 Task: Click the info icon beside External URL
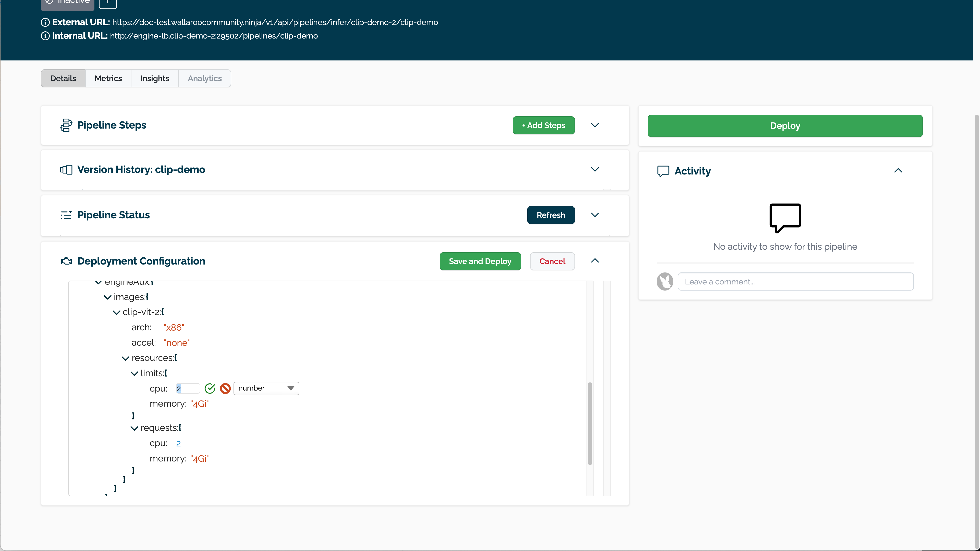(x=45, y=22)
